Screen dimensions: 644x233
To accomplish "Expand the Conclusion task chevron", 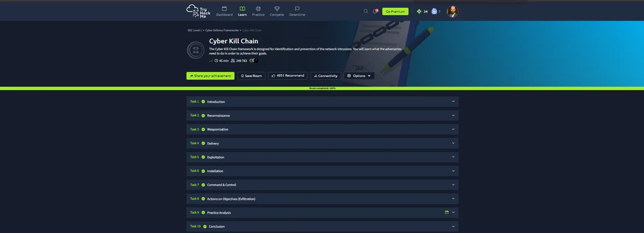I will 453,226.
